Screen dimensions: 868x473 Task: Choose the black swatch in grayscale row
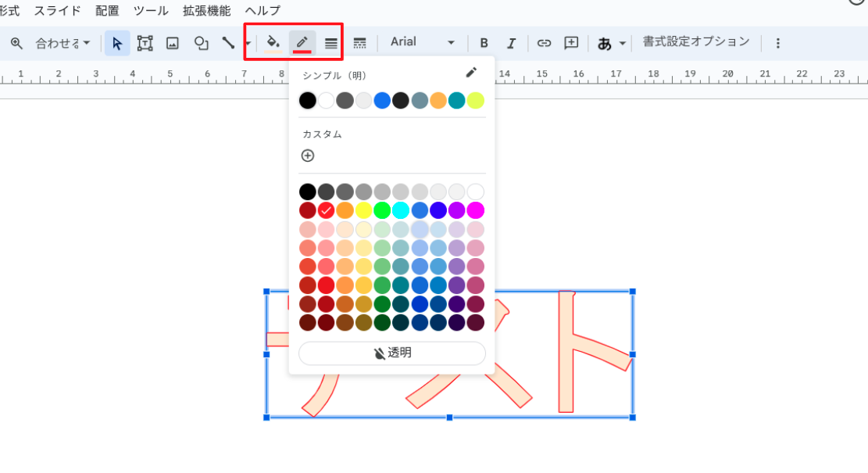click(x=308, y=192)
